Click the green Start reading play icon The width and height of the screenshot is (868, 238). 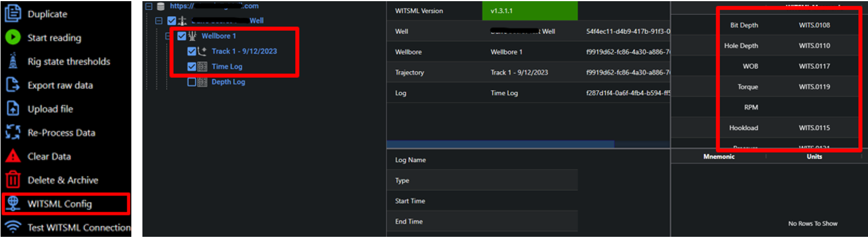pos(13,38)
